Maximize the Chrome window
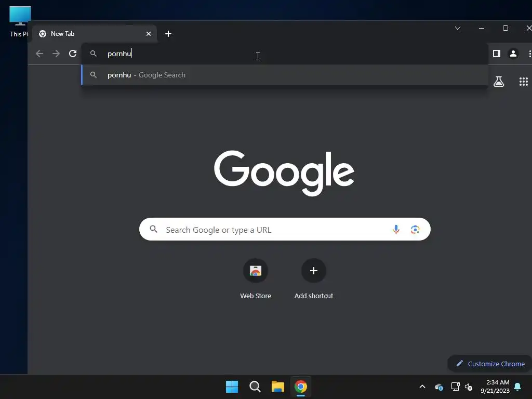This screenshot has width=532, height=399. [505, 28]
